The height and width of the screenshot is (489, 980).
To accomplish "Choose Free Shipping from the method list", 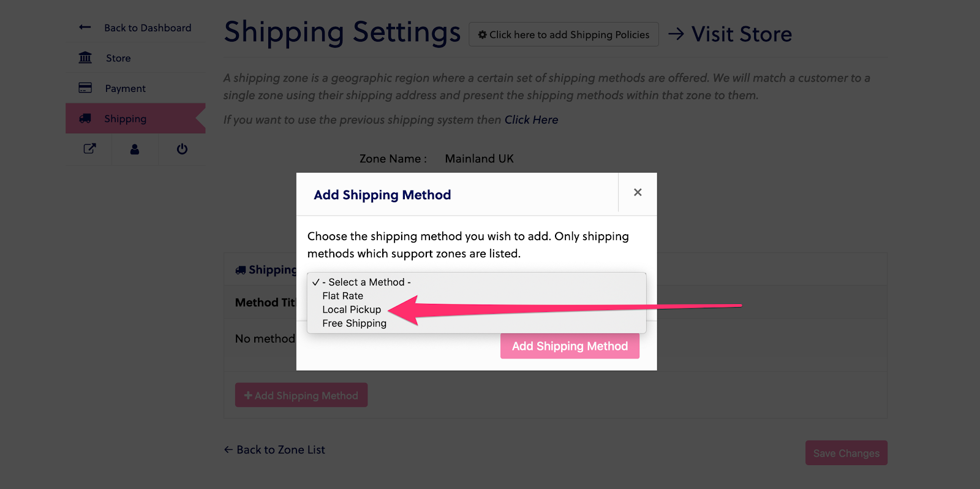I will [354, 324].
